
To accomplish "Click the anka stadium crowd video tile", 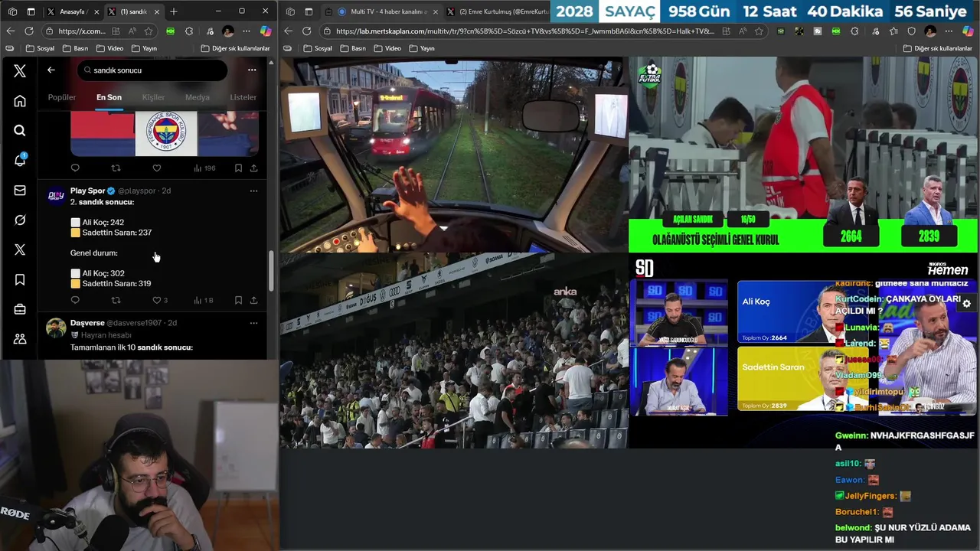I will pos(454,350).
